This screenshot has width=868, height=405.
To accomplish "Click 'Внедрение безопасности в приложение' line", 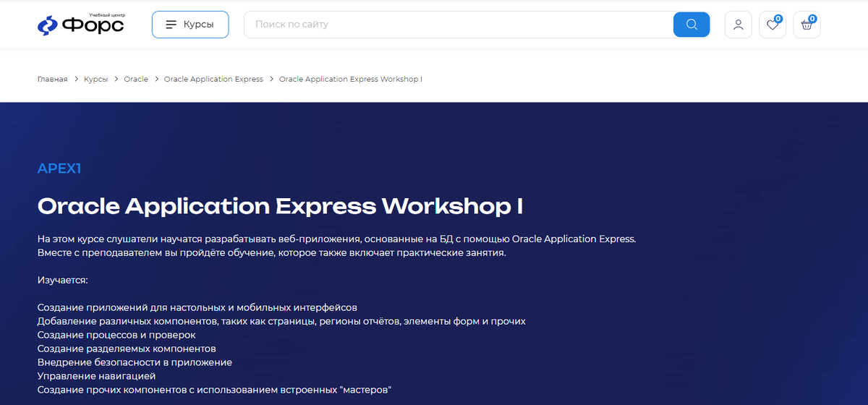I will 135,362.
